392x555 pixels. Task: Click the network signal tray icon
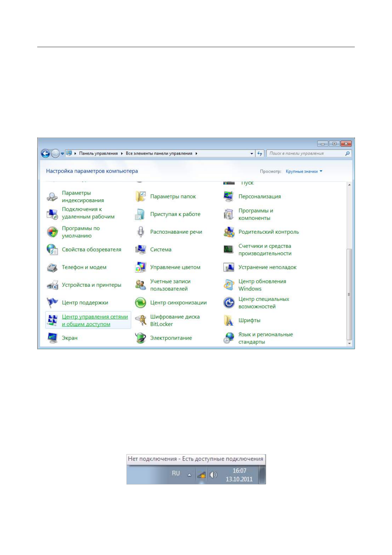[202, 475]
